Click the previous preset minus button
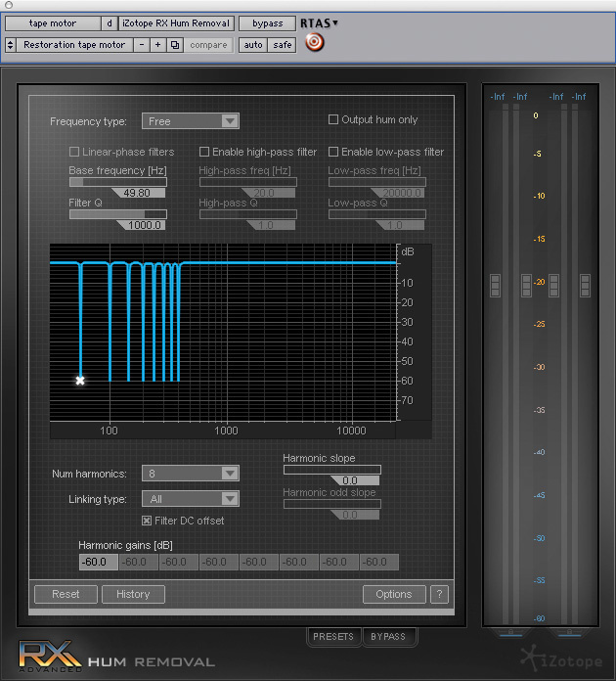The image size is (616, 681). pos(141,45)
